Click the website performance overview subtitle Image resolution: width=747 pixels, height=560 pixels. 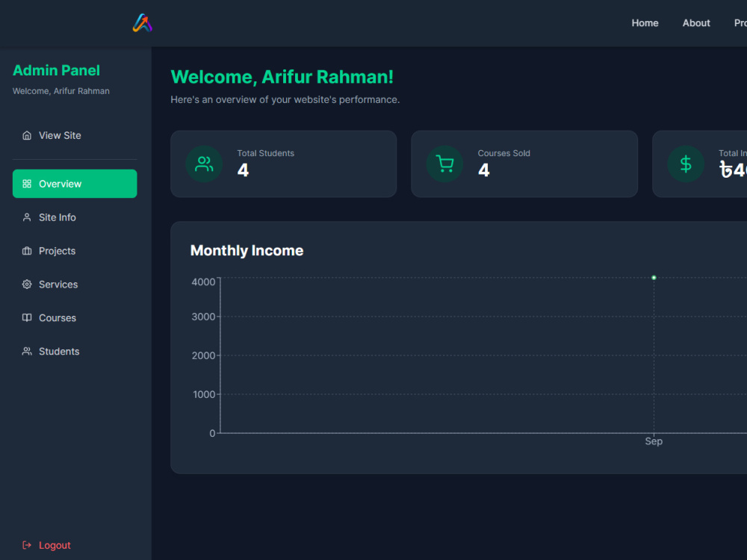pyautogui.click(x=285, y=100)
